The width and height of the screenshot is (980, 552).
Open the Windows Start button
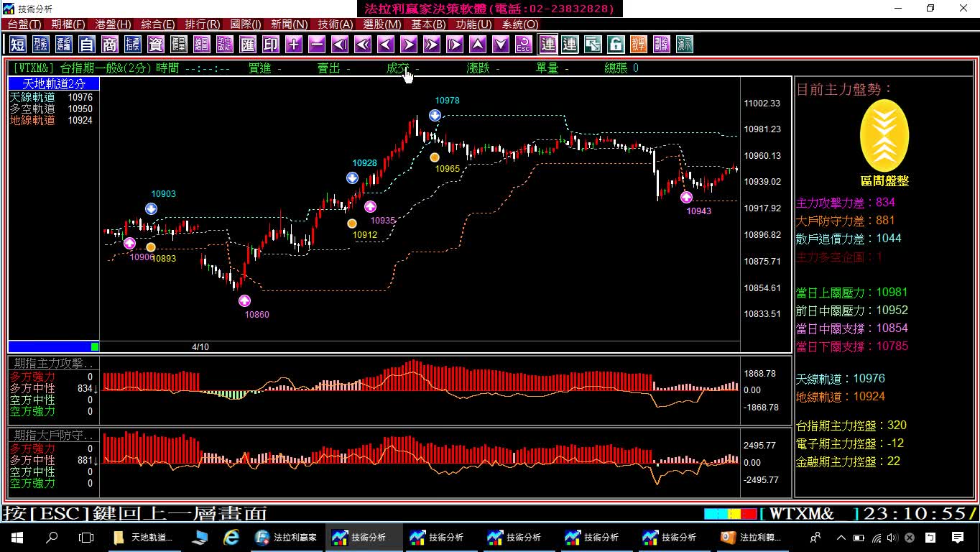[17, 537]
